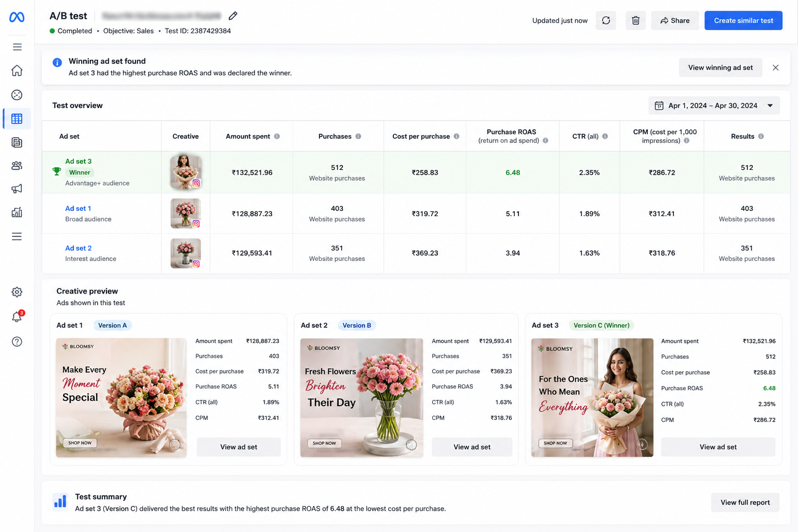
Task: Open the Audiences people icon in the sidebar
Action: coord(17,166)
